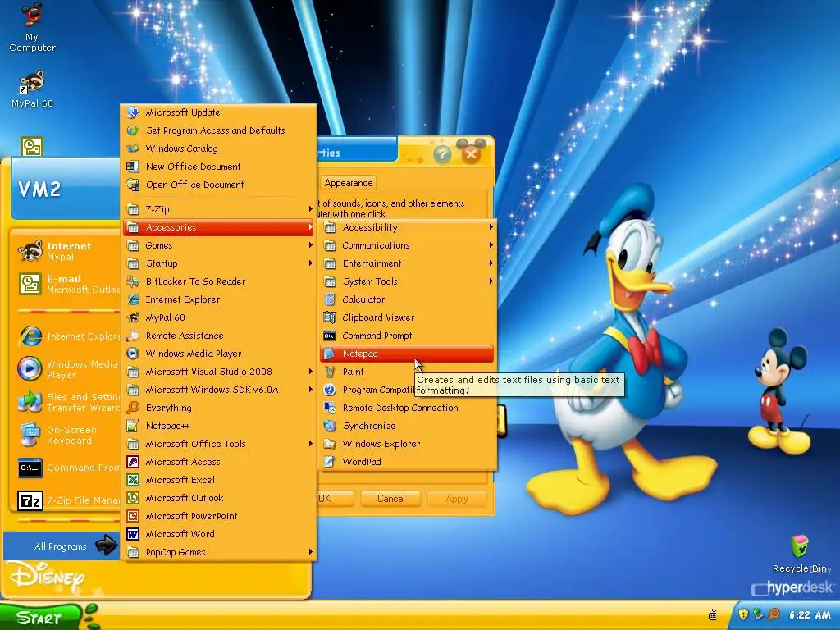
Task: Click the Microsoft PowerPoint icon
Action: click(133, 516)
